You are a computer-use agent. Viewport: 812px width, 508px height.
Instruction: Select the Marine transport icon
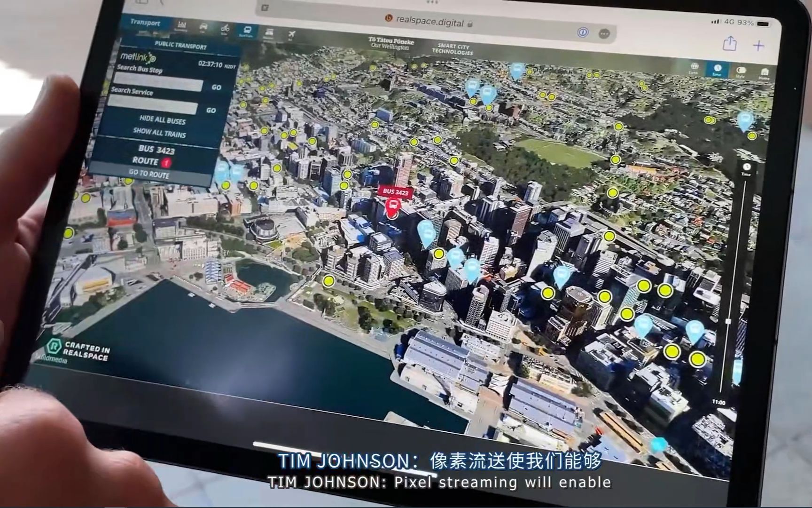click(x=269, y=33)
